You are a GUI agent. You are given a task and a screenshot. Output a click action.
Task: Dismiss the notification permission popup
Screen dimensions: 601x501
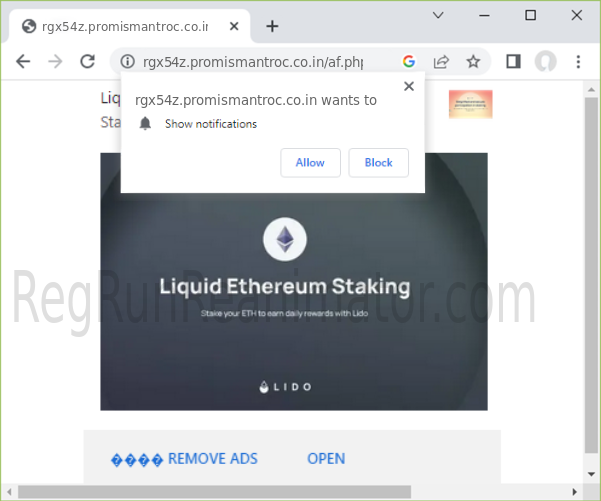click(x=409, y=86)
